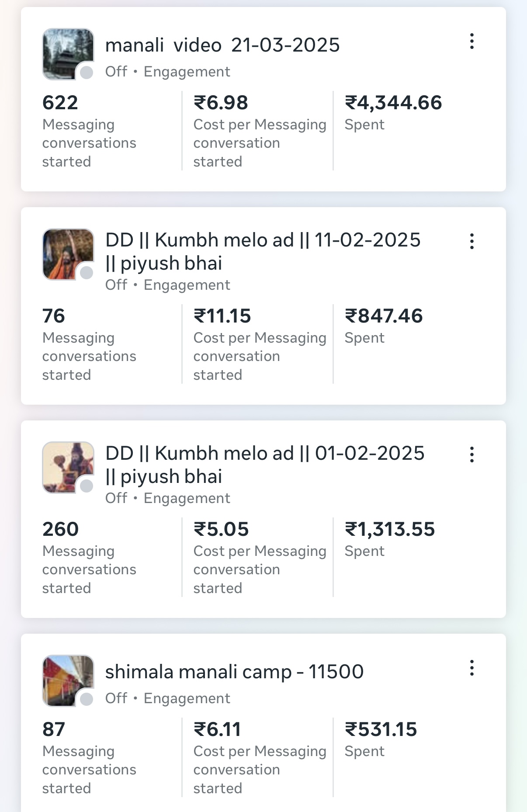This screenshot has height=812, width=527.
Task: Select the ₹1,313.55 Spent amount
Action: pyautogui.click(x=390, y=530)
